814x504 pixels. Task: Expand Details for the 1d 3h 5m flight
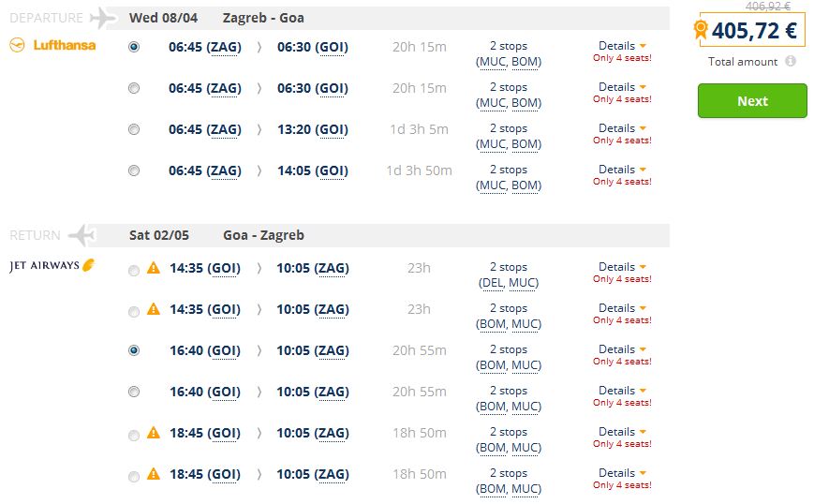pos(622,128)
